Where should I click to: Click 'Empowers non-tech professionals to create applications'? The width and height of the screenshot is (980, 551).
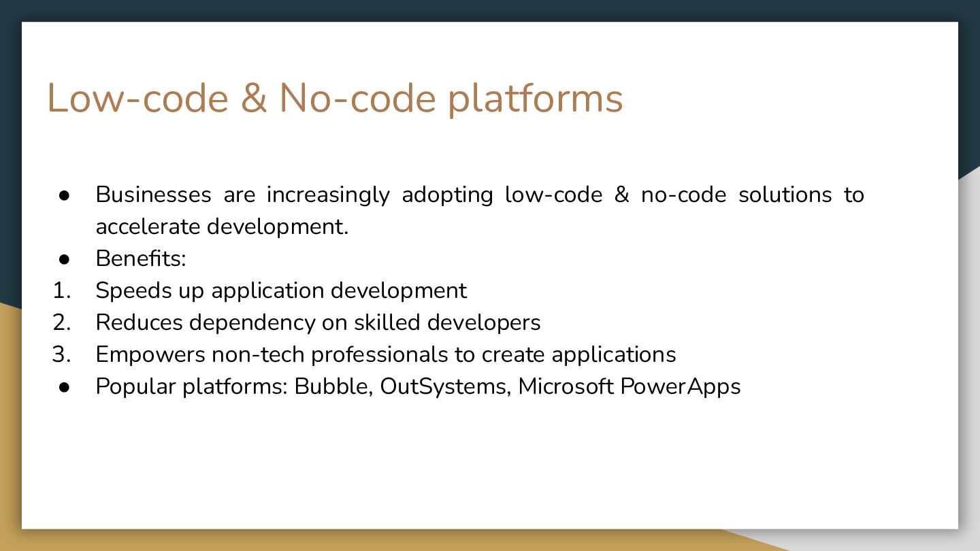386,354
